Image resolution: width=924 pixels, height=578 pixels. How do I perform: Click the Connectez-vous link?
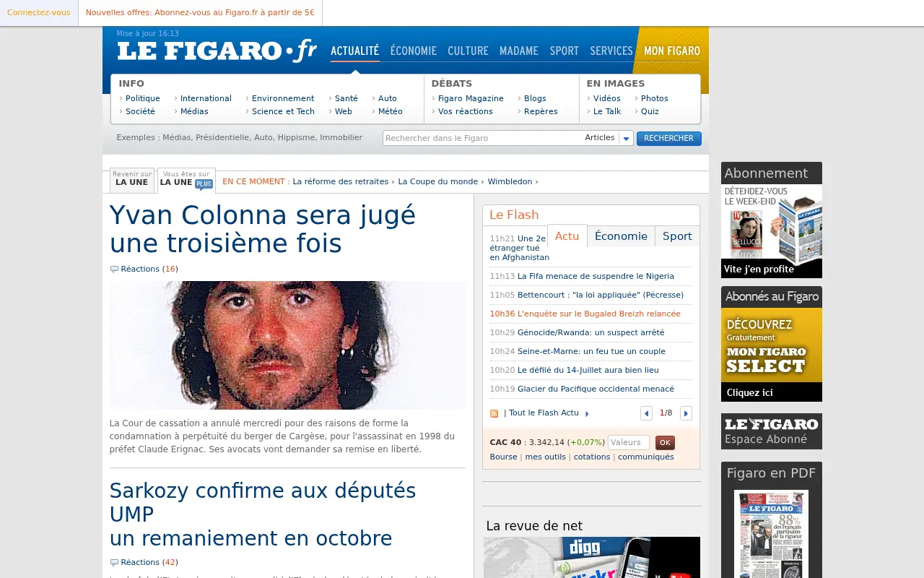pyautogui.click(x=39, y=12)
